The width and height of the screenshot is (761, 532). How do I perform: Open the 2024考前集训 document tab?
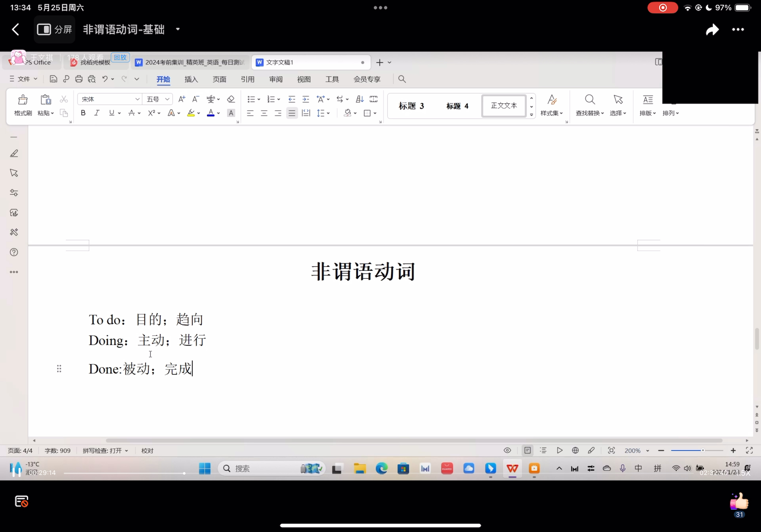pos(190,62)
